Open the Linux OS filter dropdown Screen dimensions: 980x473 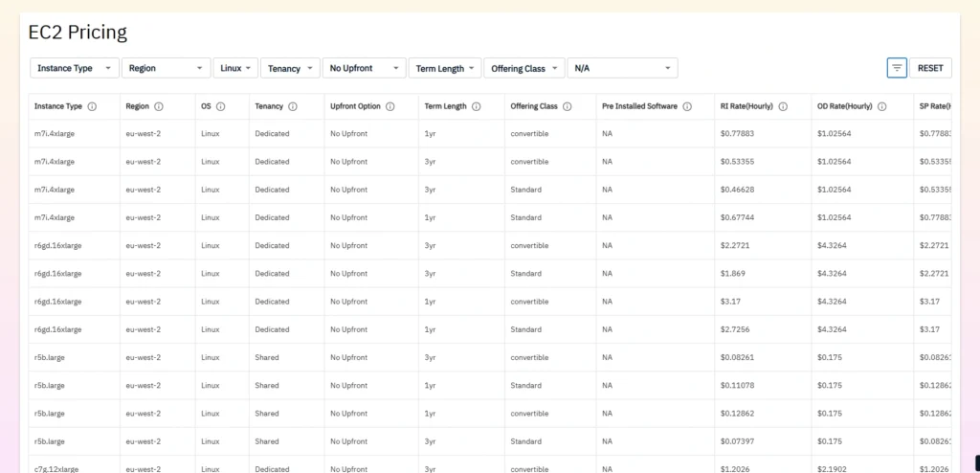pyautogui.click(x=235, y=68)
